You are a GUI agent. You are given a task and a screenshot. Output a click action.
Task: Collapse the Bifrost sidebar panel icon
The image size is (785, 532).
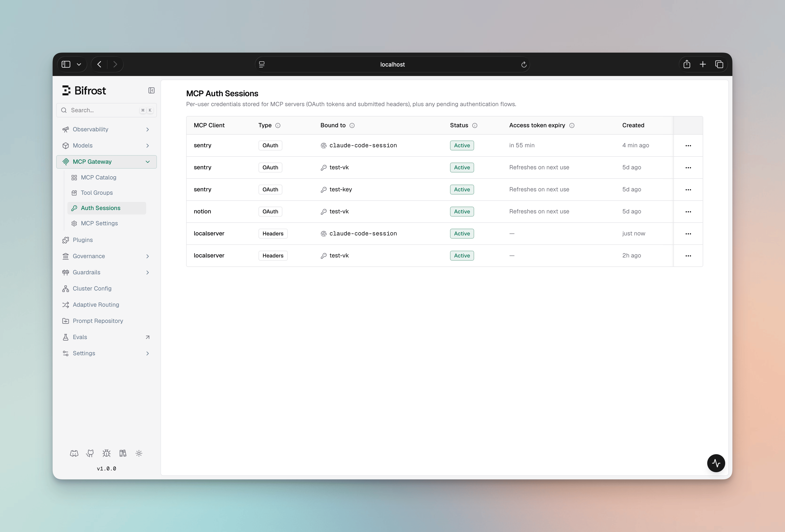(x=151, y=91)
